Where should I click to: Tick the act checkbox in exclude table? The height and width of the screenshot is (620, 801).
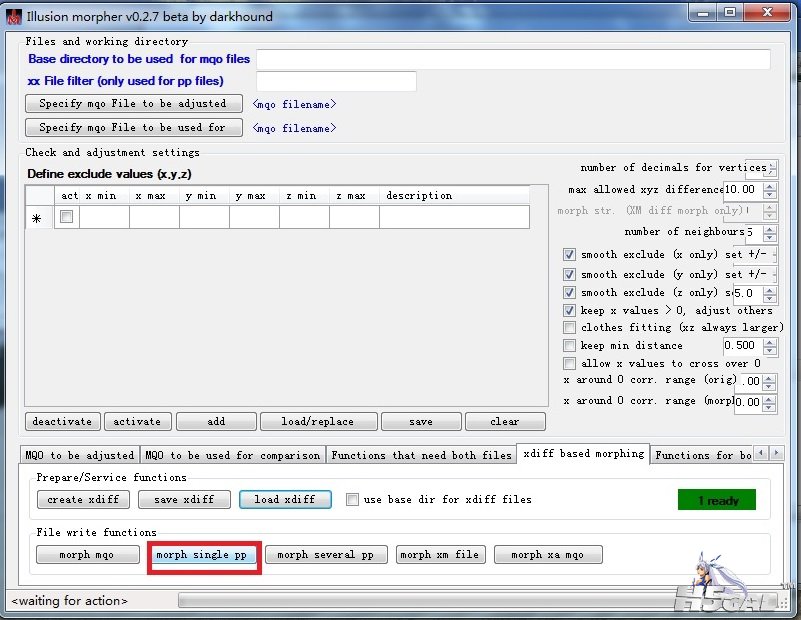[67, 217]
